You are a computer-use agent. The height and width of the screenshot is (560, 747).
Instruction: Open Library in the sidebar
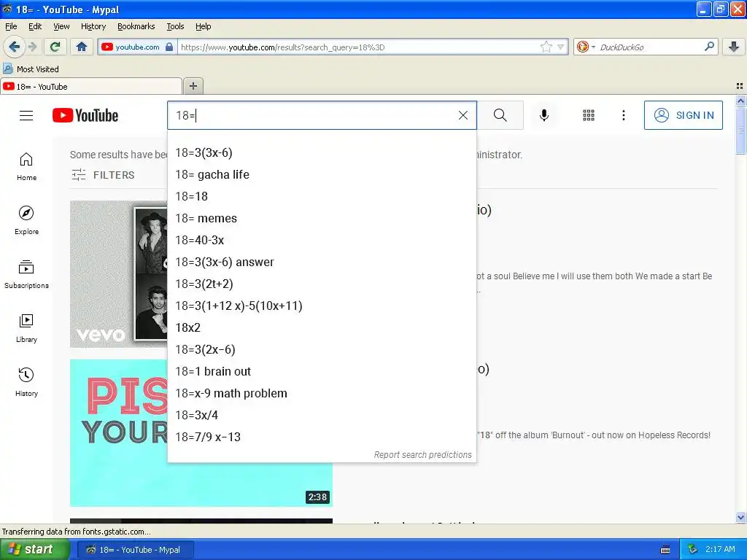pyautogui.click(x=26, y=329)
